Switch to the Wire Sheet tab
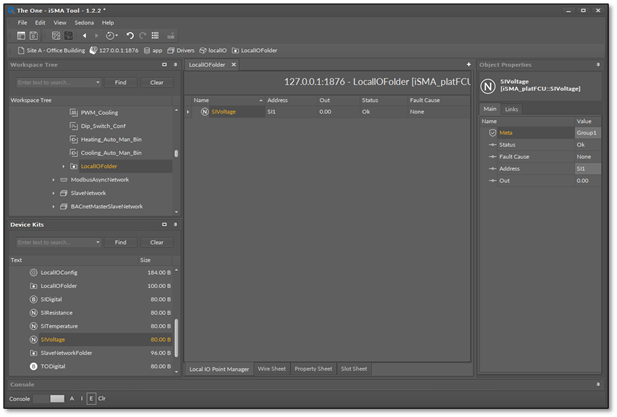 pos(272,369)
